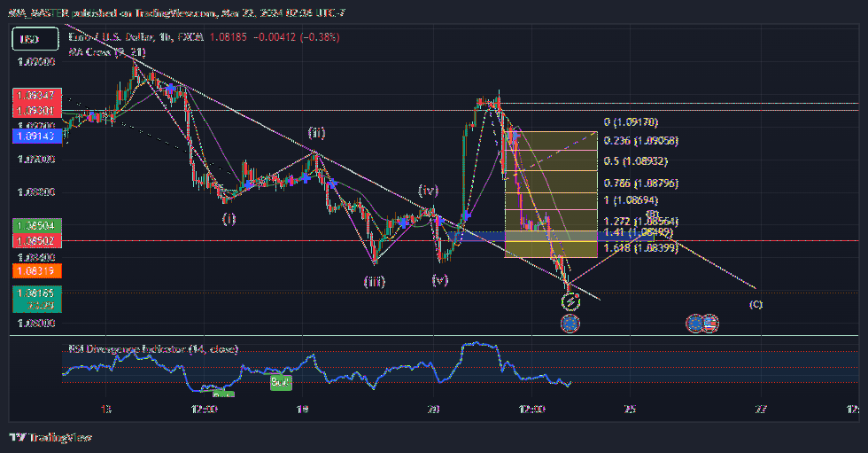Click the red 1.09301 price label

(x=36, y=110)
